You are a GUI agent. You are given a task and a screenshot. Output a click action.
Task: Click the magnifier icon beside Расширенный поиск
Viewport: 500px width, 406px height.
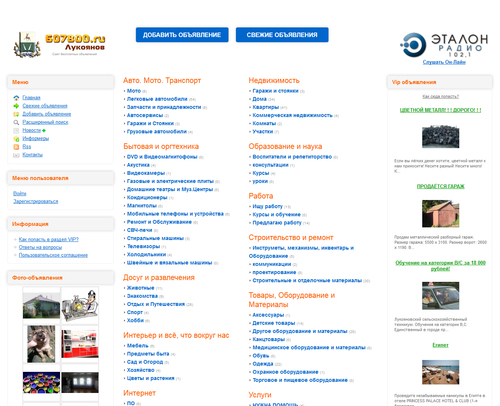click(x=16, y=122)
